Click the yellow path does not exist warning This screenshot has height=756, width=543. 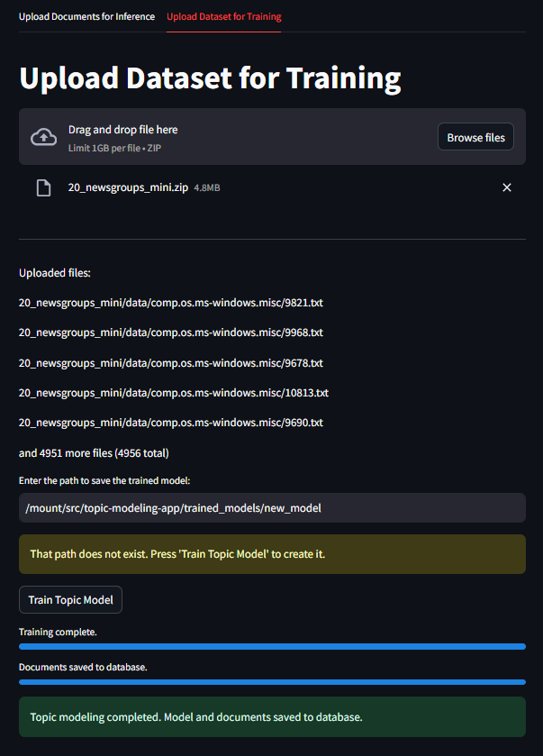(x=272, y=554)
